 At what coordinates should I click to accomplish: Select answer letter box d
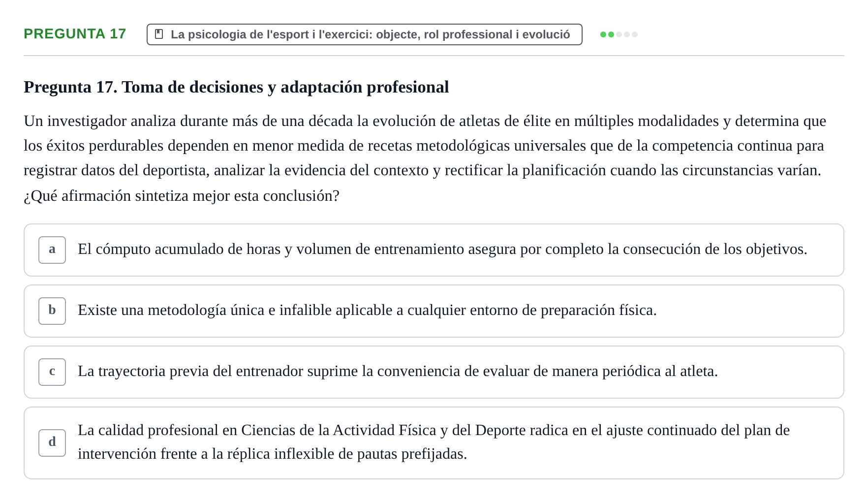52,443
